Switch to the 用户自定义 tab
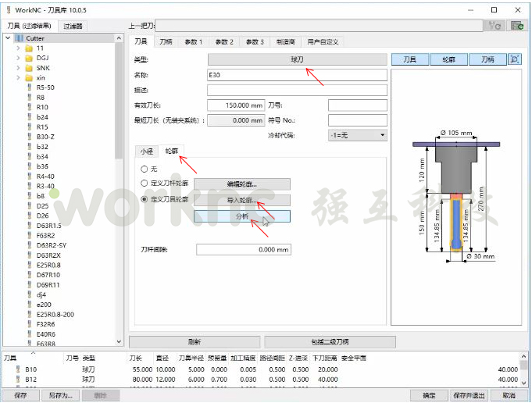This screenshot has width=532, height=403. pyautogui.click(x=323, y=41)
